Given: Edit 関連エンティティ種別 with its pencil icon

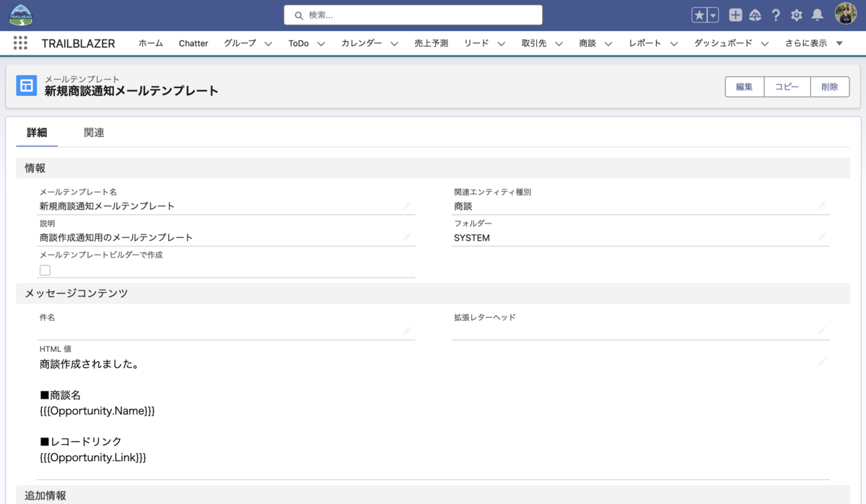Looking at the screenshot, I should coord(822,206).
